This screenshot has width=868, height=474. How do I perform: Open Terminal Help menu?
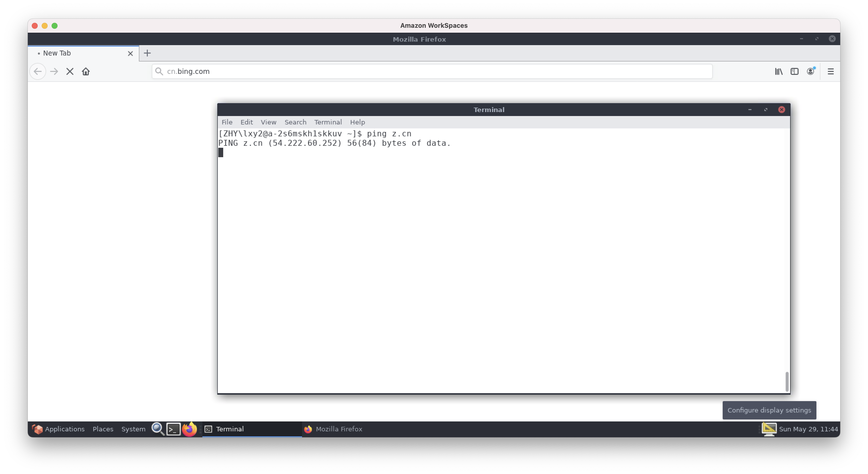(357, 122)
